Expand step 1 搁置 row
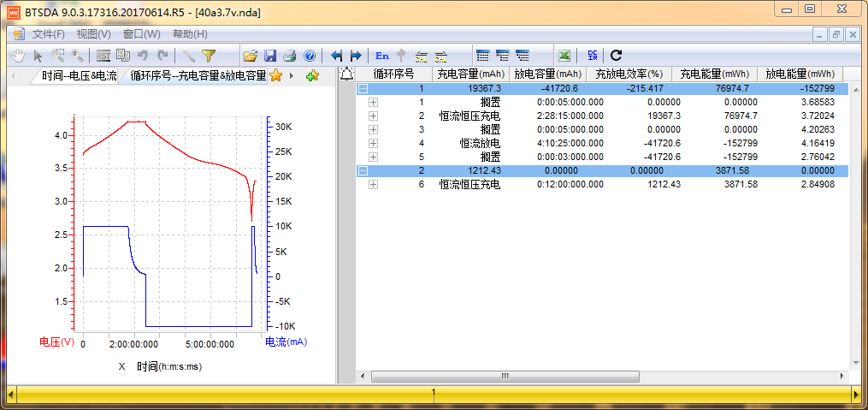Image resolution: width=868 pixels, height=410 pixels. pyautogui.click(x=373, y=102)
